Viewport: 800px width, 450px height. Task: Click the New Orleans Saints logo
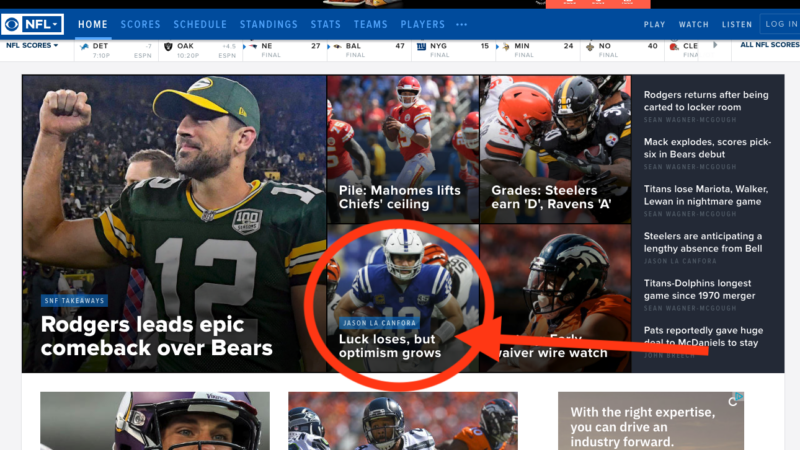pos(590,46)
